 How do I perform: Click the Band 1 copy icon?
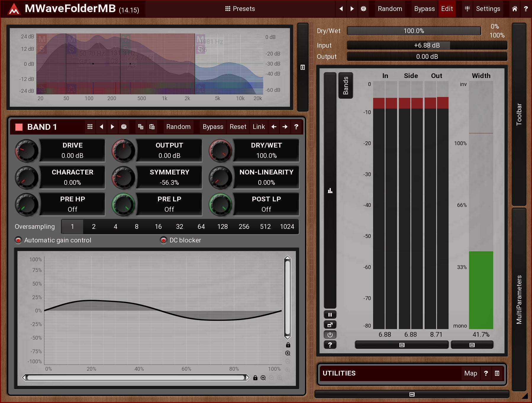(141, 127)
